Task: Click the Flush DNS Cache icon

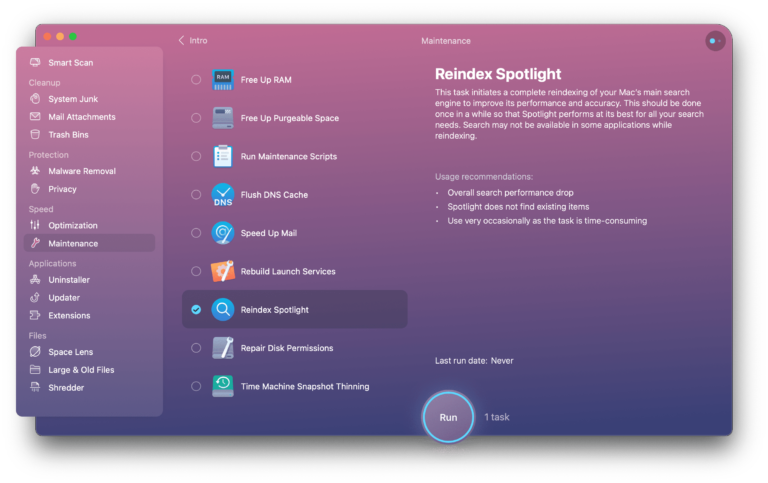Action: click(x=223, y=195)
